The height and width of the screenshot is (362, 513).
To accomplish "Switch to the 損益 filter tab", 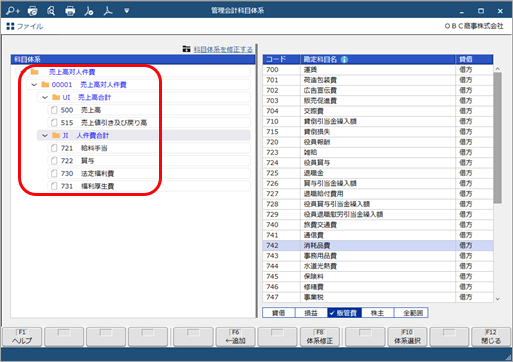I will (311, 313).
